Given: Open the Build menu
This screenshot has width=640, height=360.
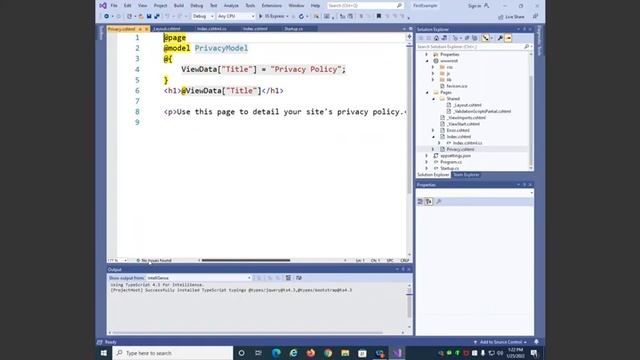Looking at the screenshot, I should 179,6.
